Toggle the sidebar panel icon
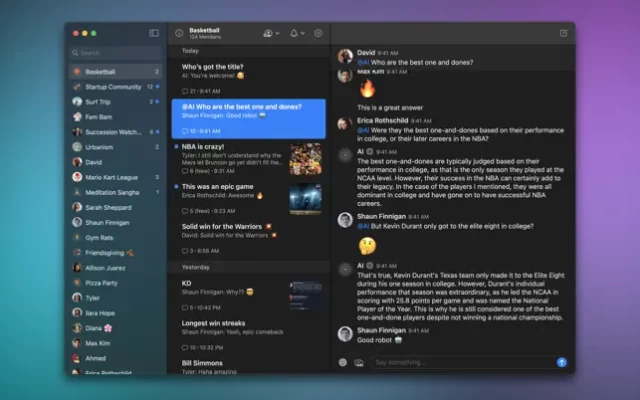640x400 pixels. [154, 33]
